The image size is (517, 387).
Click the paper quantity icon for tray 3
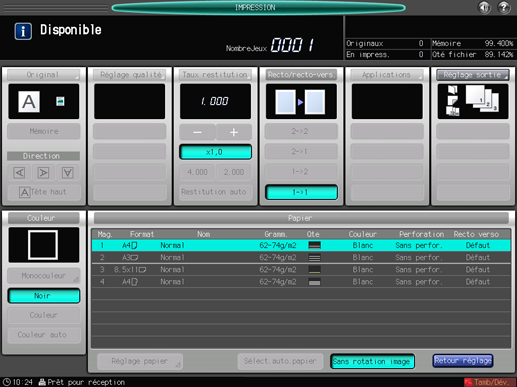[x=314, y=270]
